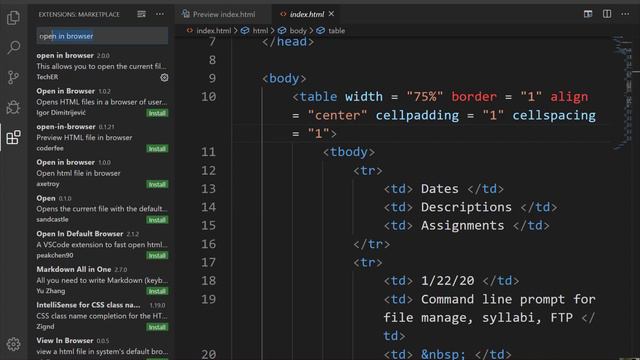The image size is (640, 360).
Task: Select the index.html editor tab
Action: coord(307,14)
